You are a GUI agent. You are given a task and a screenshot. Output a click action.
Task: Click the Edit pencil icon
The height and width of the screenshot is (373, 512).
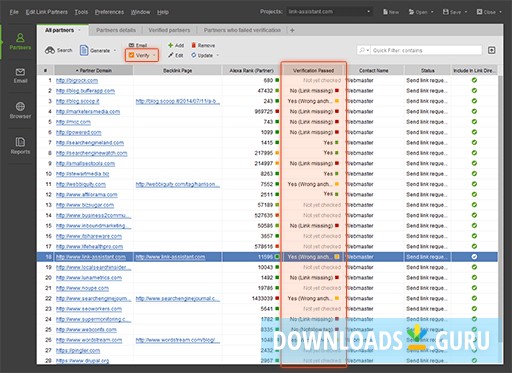170,55
